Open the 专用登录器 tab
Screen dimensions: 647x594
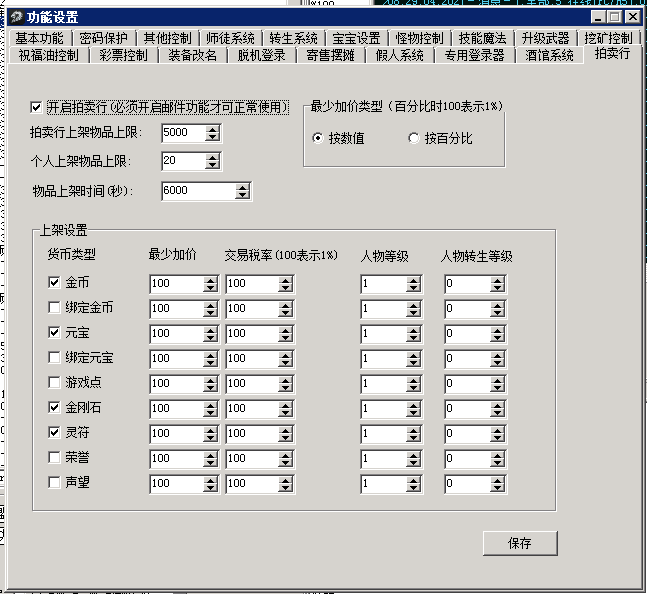click(475, 55)
